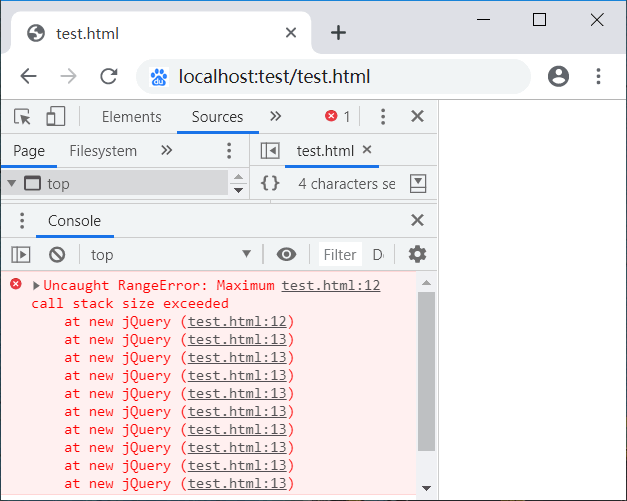The height and width of the screenshot is (501, 627).
Task: Click navigator scroll up arrow
Action: coord(238,177)
